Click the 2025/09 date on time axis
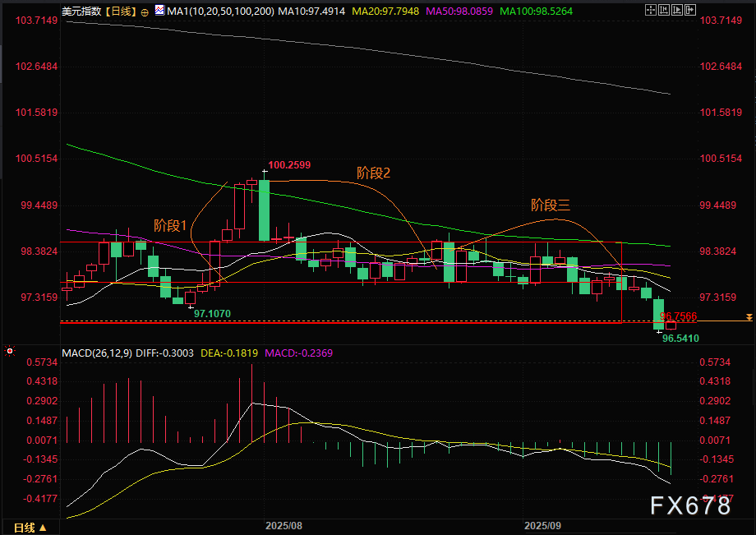Image resolution: width=756 pixels, height=535 pixels. tap(542, 524)
